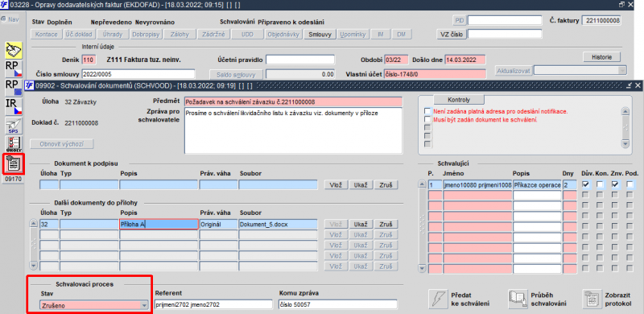Viewport: 644px width, 314px height.
Task: Click the Soubor cell Dokument_5.docx
Action: (278, 225)
